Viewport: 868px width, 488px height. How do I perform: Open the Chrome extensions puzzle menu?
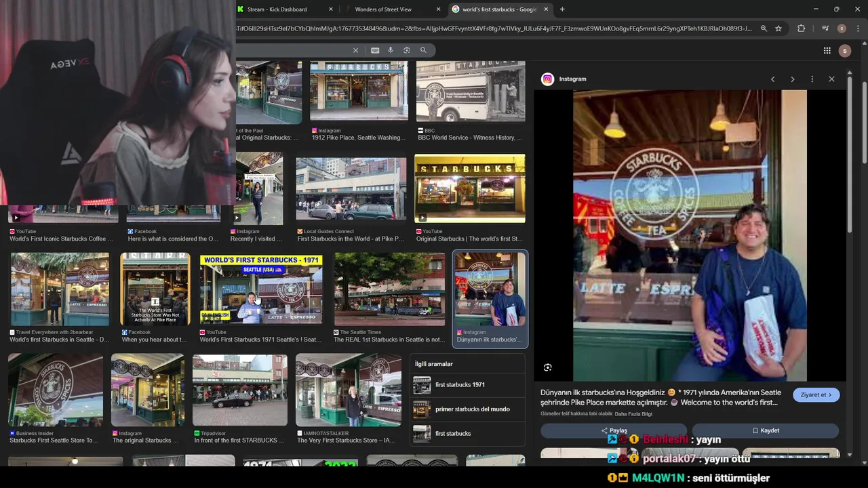(x=802, y=28)
